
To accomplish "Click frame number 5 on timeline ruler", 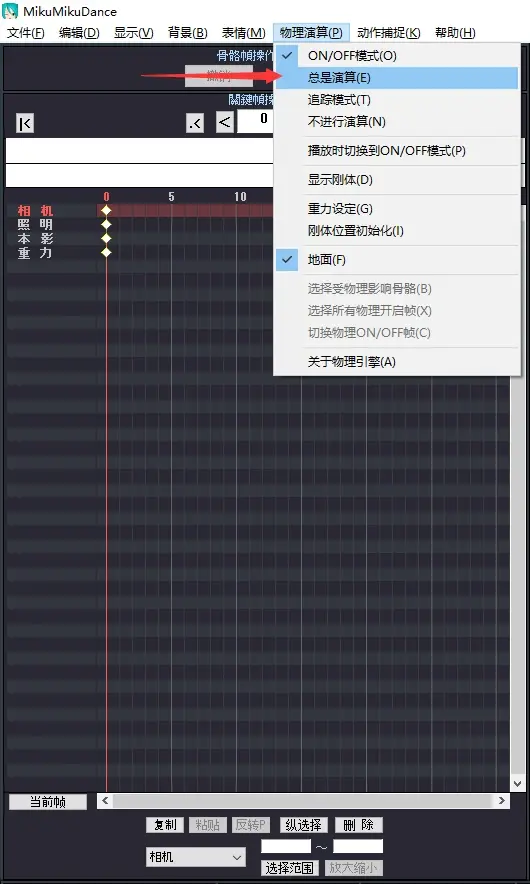I will pyautogui.click(x=171, y=197).
